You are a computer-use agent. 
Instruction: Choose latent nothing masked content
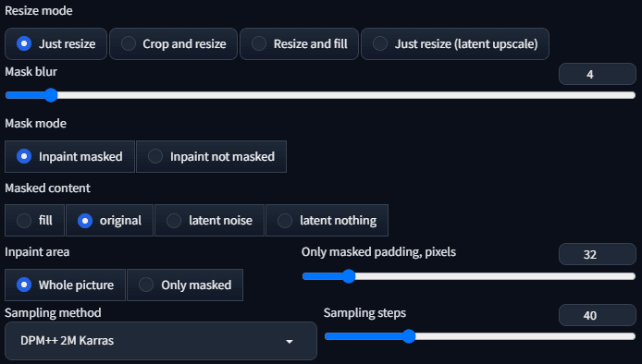coord(327,221)
